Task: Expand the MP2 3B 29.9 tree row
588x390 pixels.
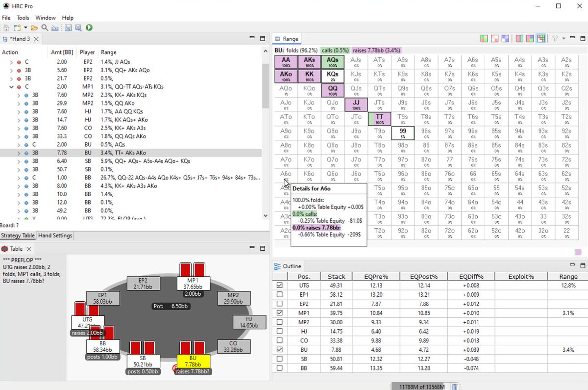Action: click(19, 104)
